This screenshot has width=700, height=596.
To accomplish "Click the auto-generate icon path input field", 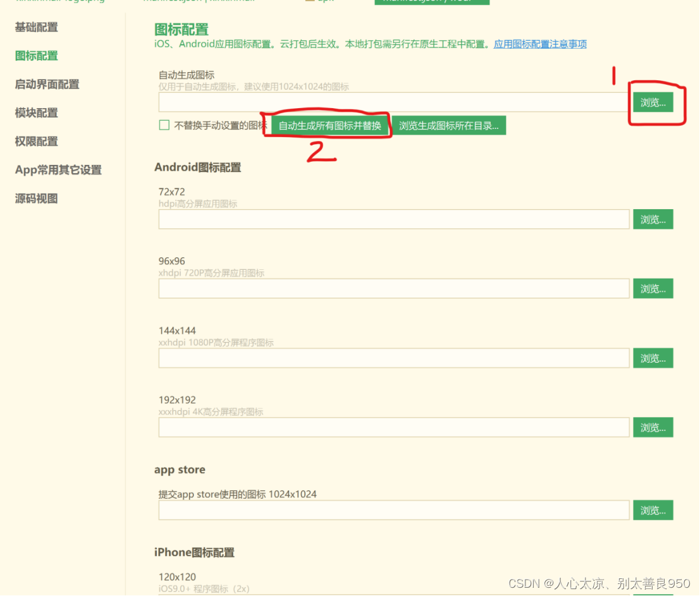I will coord(392,102).
